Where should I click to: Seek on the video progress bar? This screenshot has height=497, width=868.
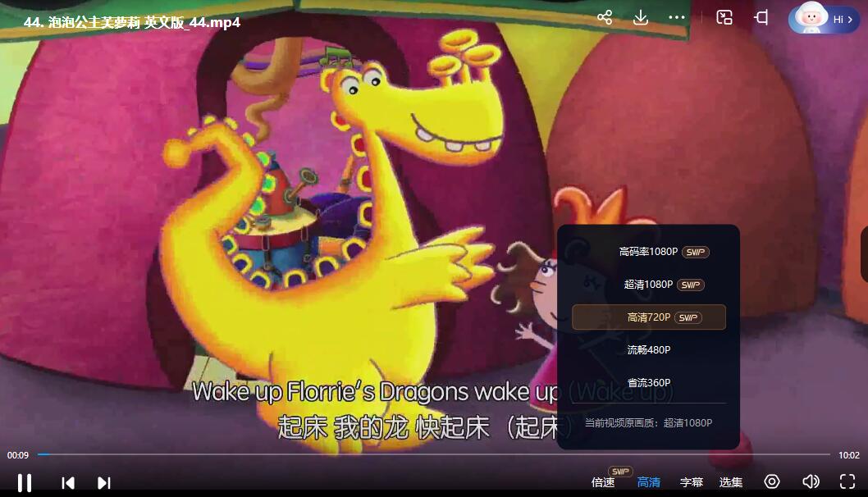[x=434, y=454]
